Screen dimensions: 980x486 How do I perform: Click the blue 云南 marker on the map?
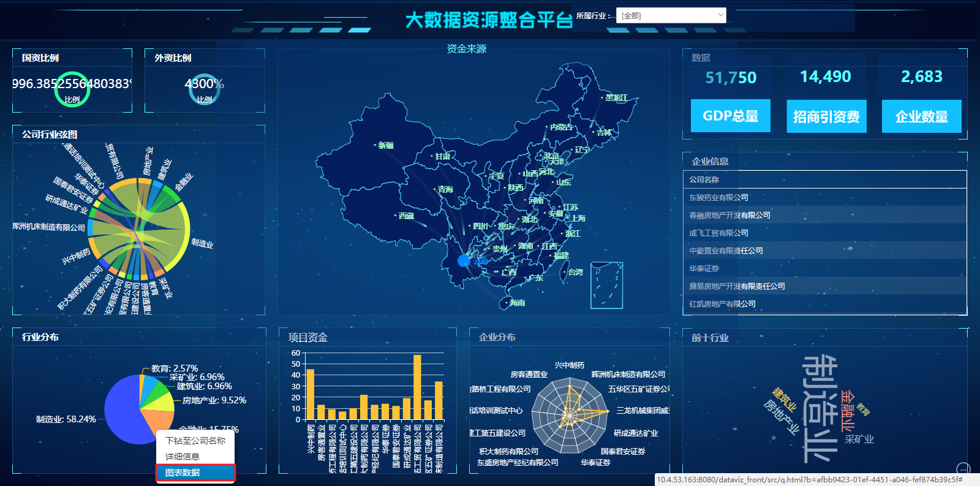pos(464,261)
